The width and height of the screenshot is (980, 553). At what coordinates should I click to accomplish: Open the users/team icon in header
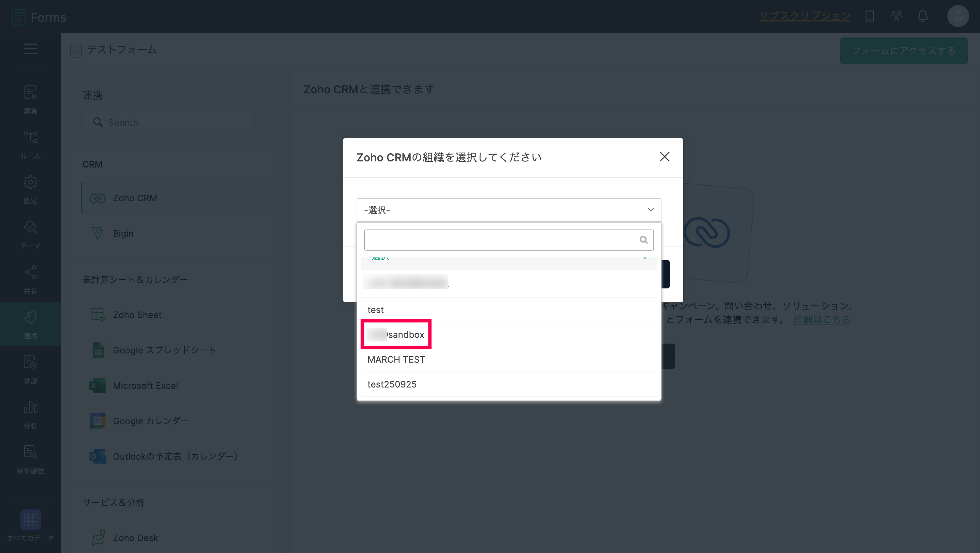(896, 16)
